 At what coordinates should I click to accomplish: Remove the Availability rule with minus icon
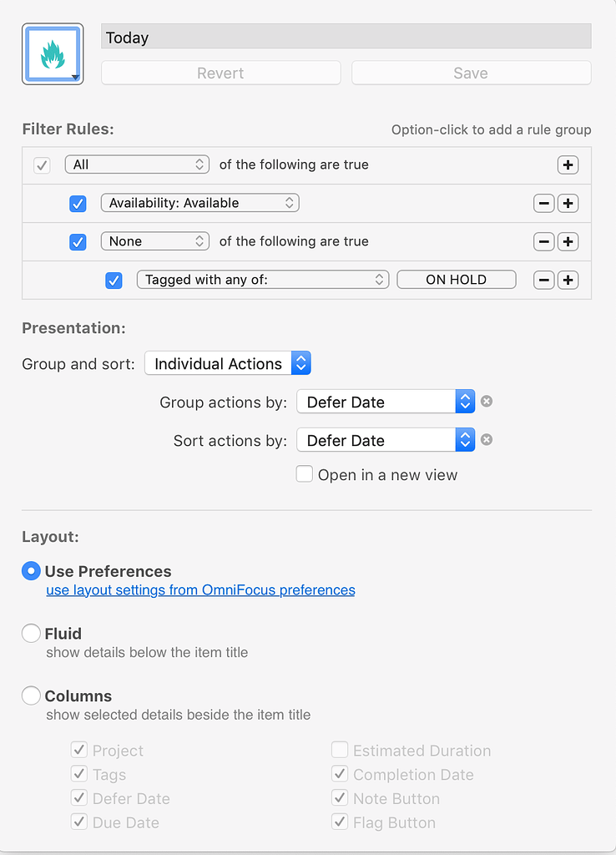pyautogui.click(x=543, y=203)
